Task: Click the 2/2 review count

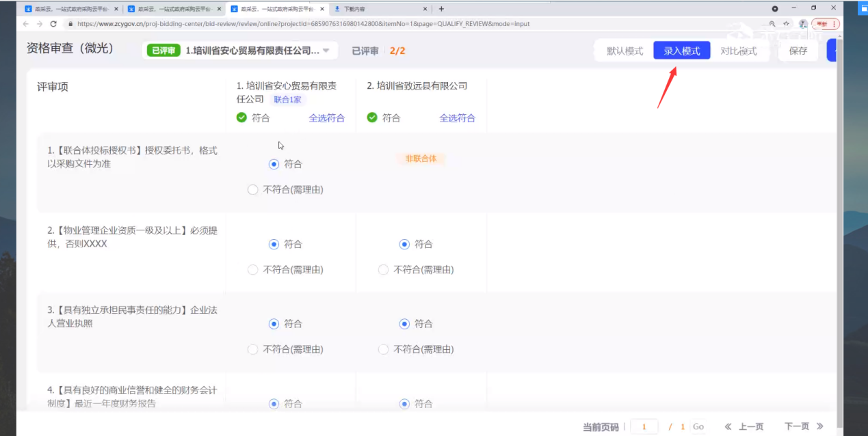Action: coord(397,51)
